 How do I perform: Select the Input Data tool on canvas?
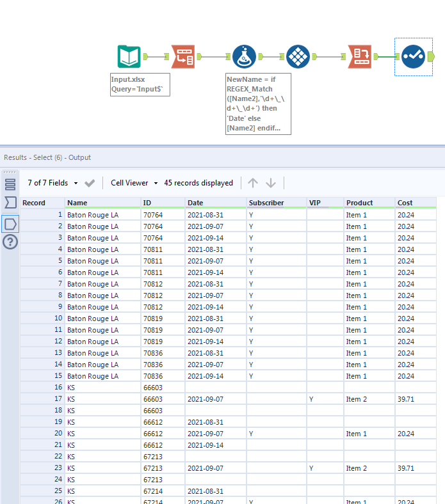click(x=129, y=57)
